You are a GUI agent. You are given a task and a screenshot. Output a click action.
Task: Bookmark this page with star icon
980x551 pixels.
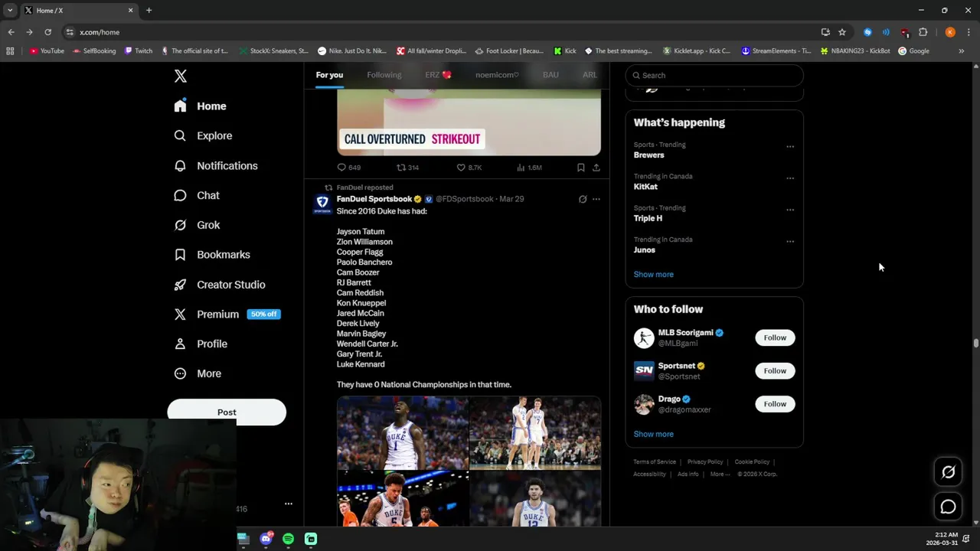pyautogui.click(x=842, y=32)
